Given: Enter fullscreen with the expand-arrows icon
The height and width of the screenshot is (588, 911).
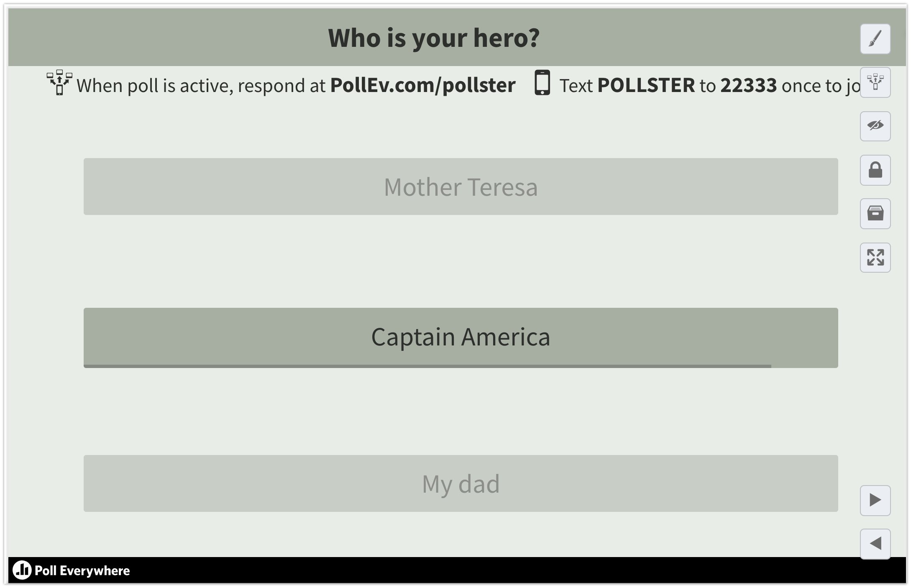Looking at the screenshot, I should 875,258.
